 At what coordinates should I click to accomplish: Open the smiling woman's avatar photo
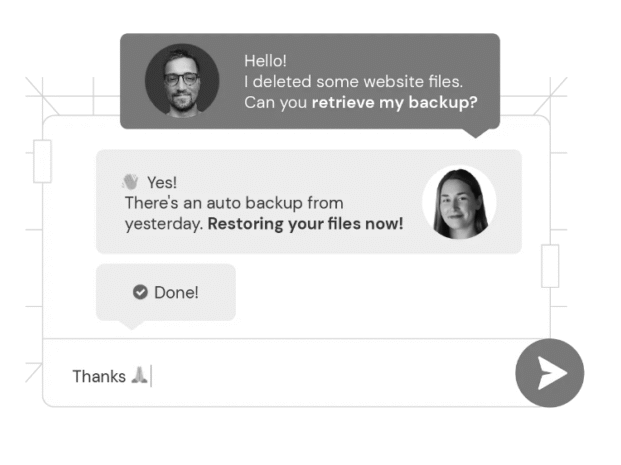tap(458, 202)
